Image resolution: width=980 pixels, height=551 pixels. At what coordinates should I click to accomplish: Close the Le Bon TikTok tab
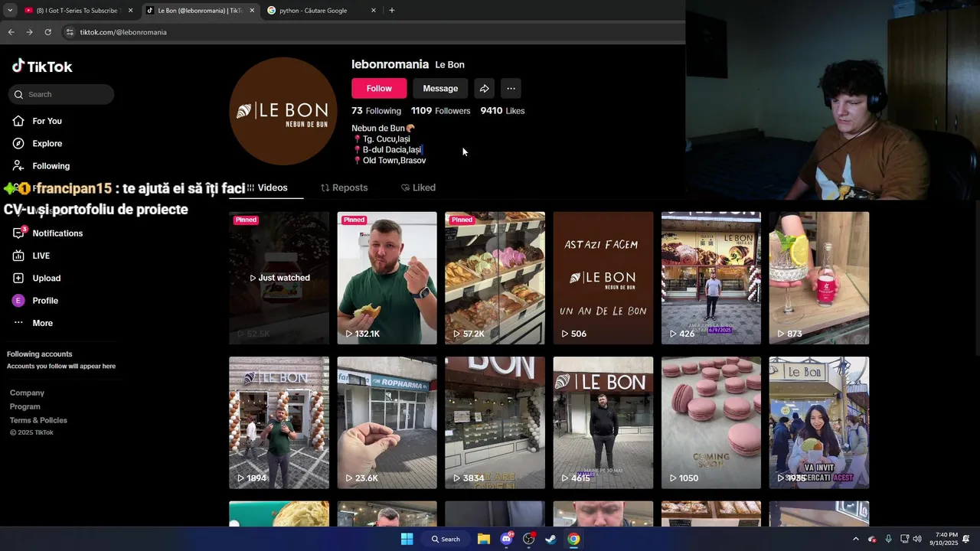pos(252,11)
